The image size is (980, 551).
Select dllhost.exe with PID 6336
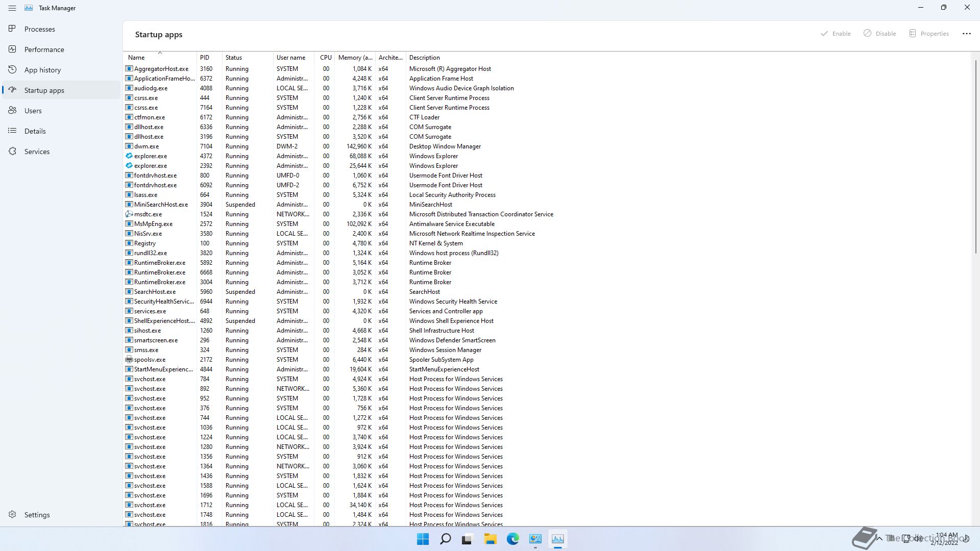[547, 127]
